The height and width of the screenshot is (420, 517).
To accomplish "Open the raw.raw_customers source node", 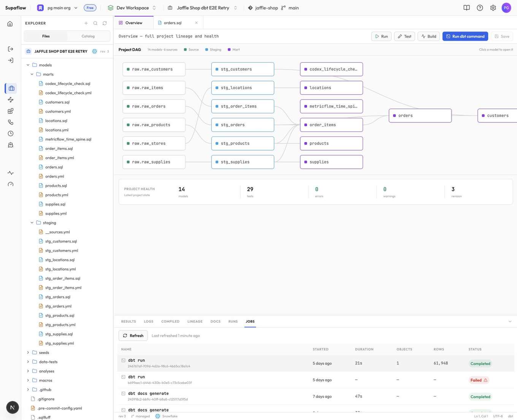I will point(154,69).
